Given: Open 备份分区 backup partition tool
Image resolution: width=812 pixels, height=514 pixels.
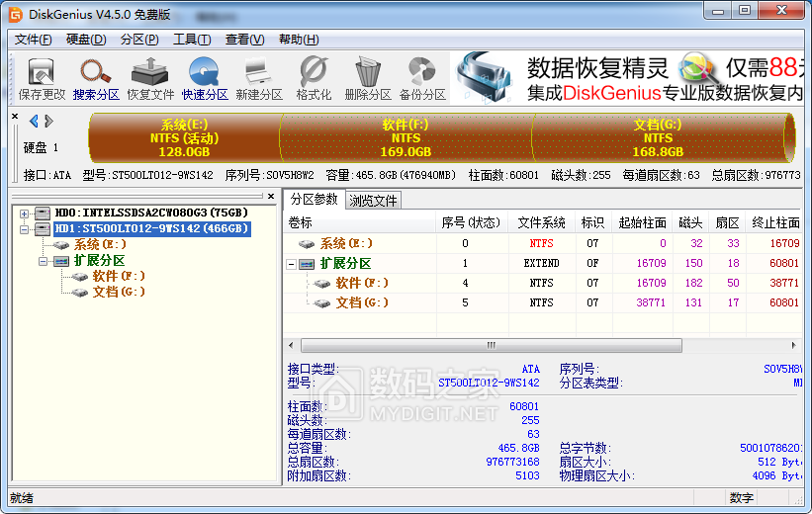Looking at the screenshot, I should click(x=422, y=79).
